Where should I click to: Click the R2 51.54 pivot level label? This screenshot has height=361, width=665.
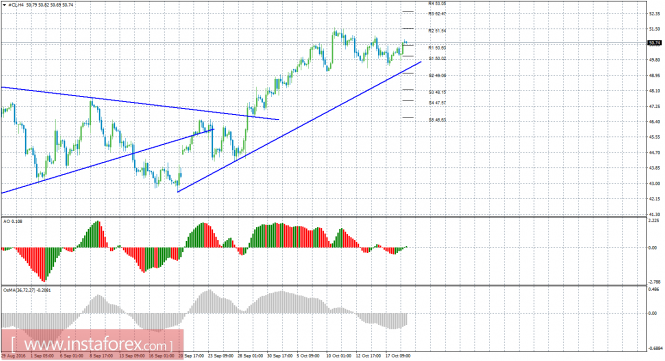(x=437, y=31)
